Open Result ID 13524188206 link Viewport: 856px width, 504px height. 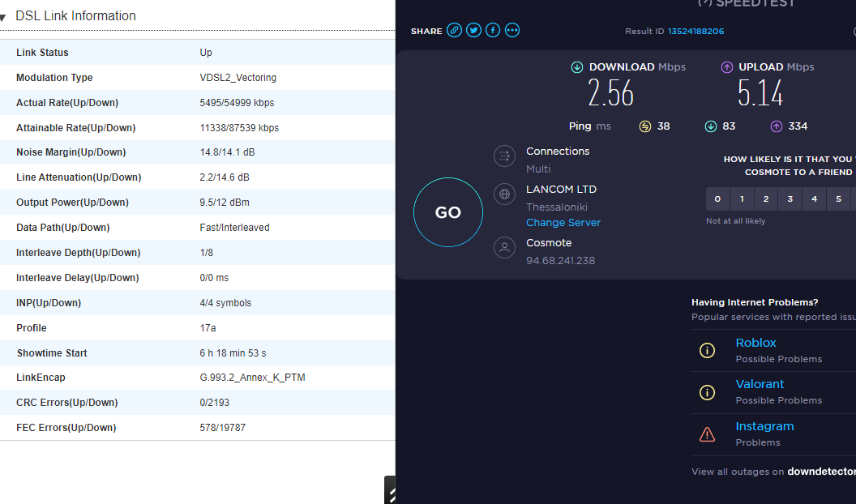695,31
